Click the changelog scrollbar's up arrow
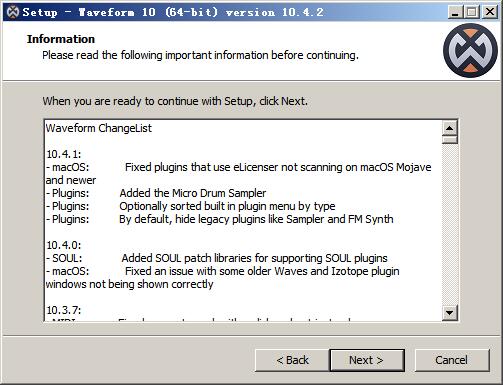 point(450,128)
